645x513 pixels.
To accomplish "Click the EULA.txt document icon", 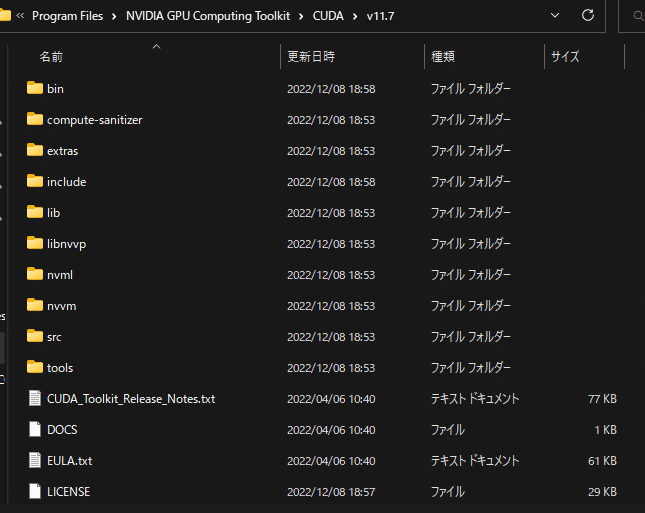I will [x=35, y=460].
